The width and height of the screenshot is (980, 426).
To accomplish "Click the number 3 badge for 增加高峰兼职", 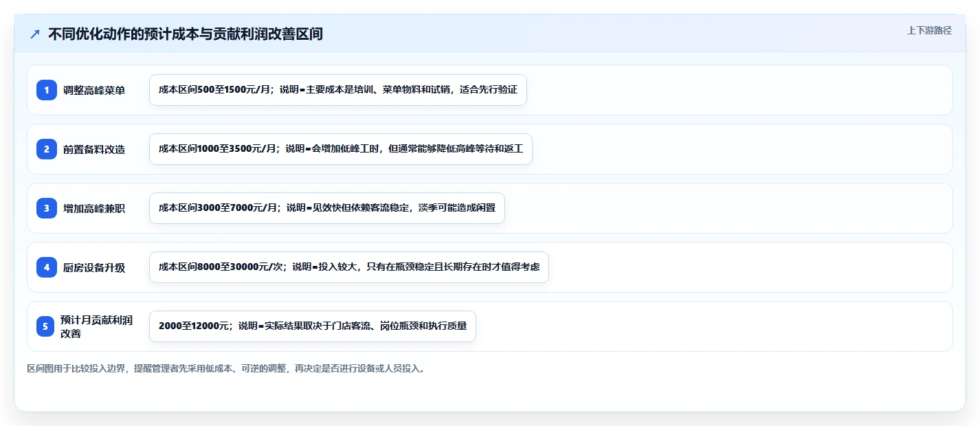I will [47, 208].
